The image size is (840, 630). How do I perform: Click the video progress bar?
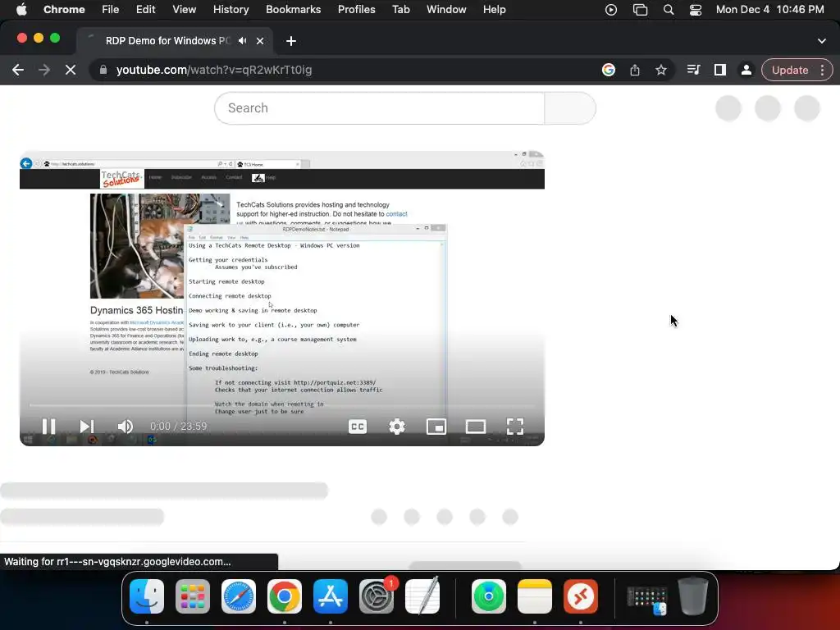click(x=282, y=405)
